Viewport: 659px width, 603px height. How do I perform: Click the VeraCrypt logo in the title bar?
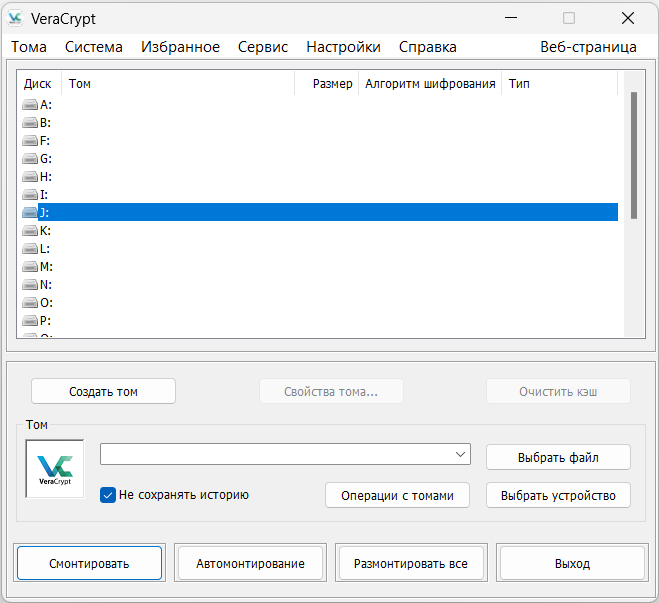pos(15,18)
